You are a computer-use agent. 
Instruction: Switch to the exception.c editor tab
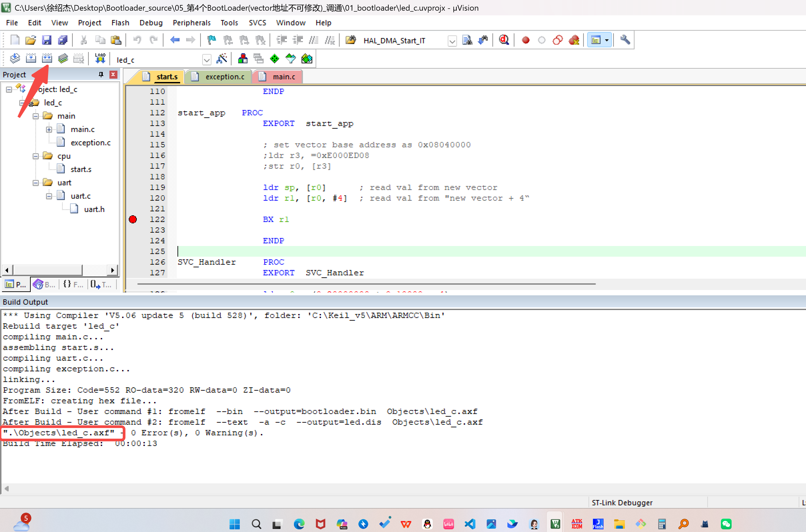click(219, 77)
